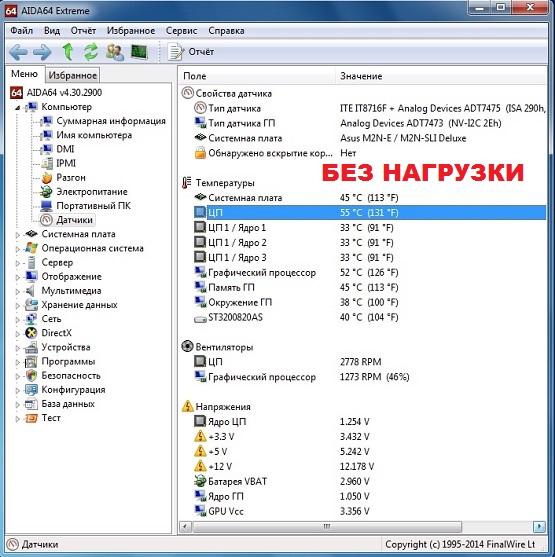
Task: Refresh with the green circular arrows icon
Action: tap(91, 52)
